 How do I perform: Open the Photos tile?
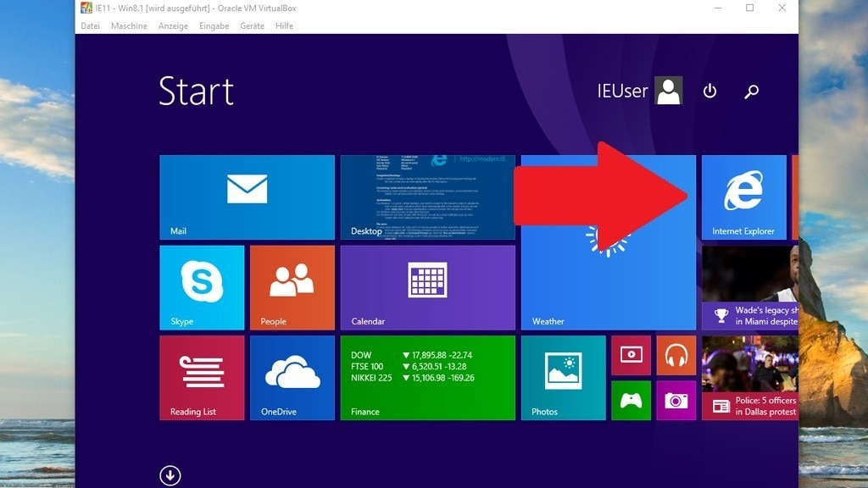pos(563,378)
